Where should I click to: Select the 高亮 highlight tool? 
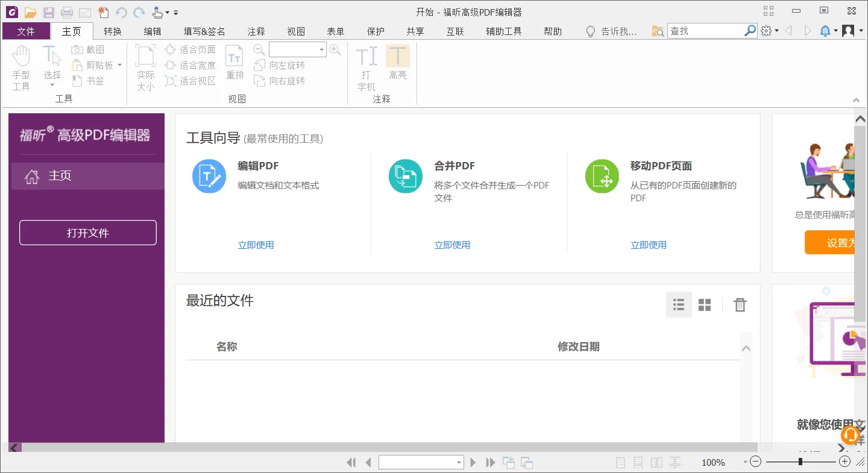[x=398, y=62]
